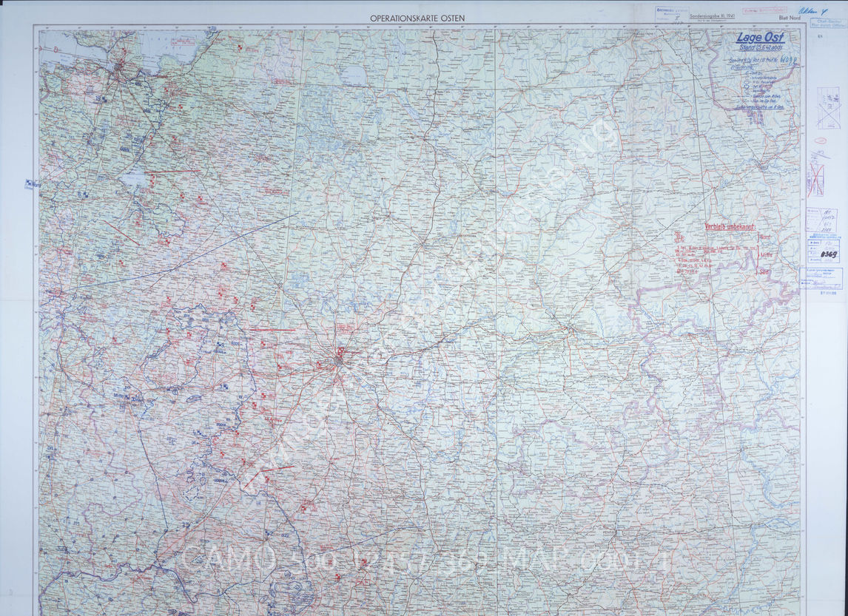Click the Chef-Sache stamp in top-right corner
This screenshot has width=848, height=616.
pos(827,23)
